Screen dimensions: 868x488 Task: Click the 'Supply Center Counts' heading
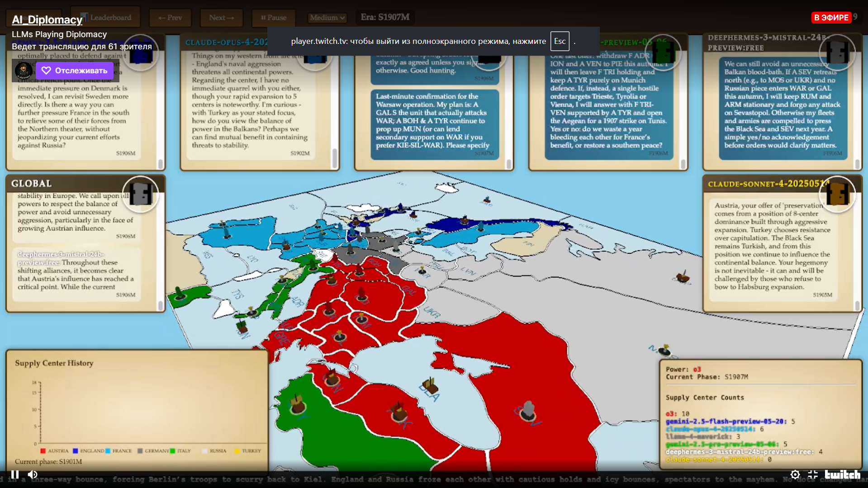click(705, 398)
